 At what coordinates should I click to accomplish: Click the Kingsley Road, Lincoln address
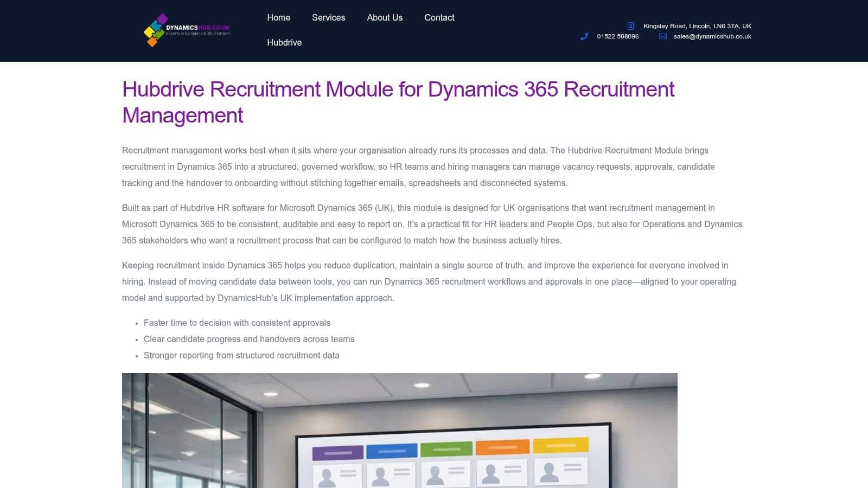pos(697,26)
